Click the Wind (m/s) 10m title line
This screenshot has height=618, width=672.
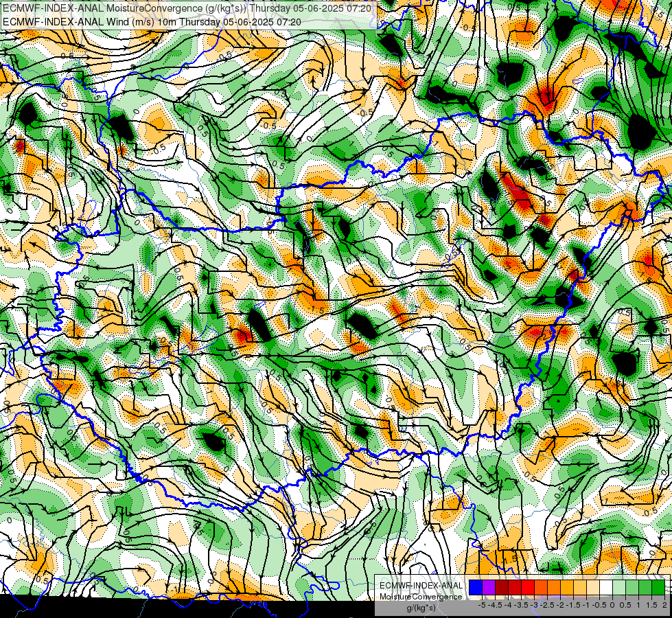point(152,22)
